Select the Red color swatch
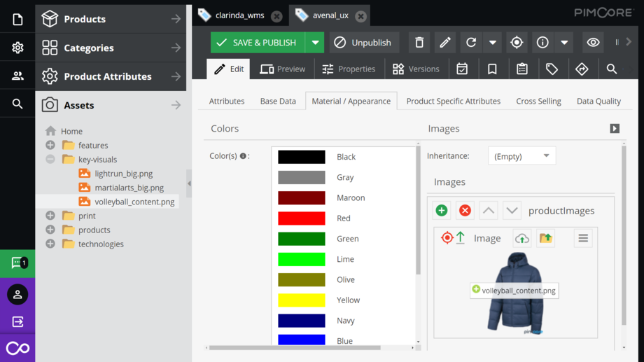 (302, 218)
